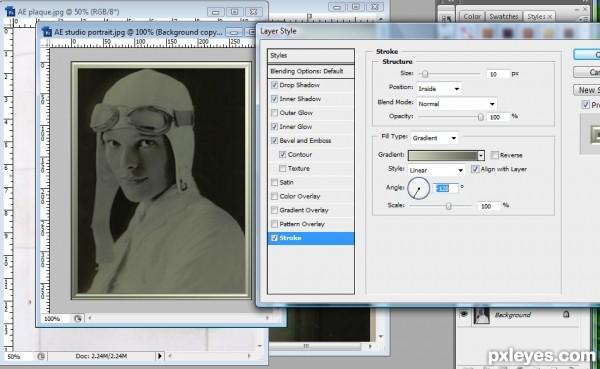Select the Styles entry in Layer Style list
Image resolution: width=600 pixels, height=369 pixels.
pyautogui.click(x=311, y=56)
